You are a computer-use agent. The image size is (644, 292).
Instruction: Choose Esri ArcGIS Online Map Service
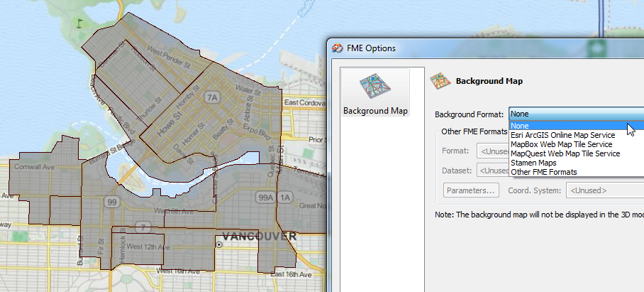562,135
